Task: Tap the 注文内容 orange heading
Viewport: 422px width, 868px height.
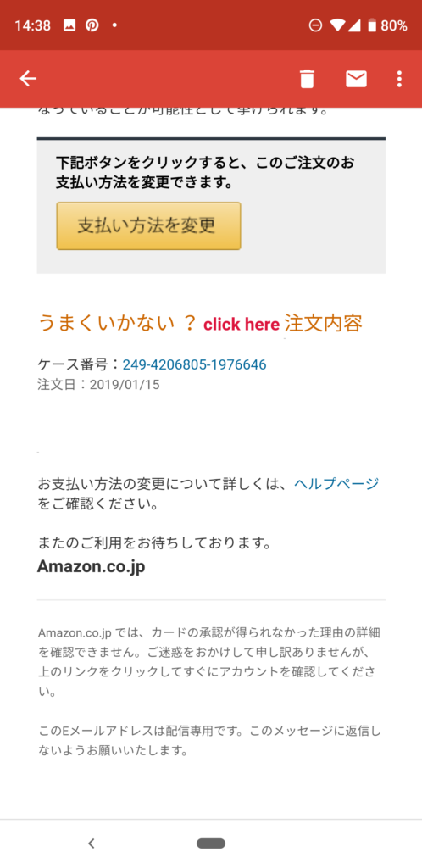Action: (x=324, y=323)
